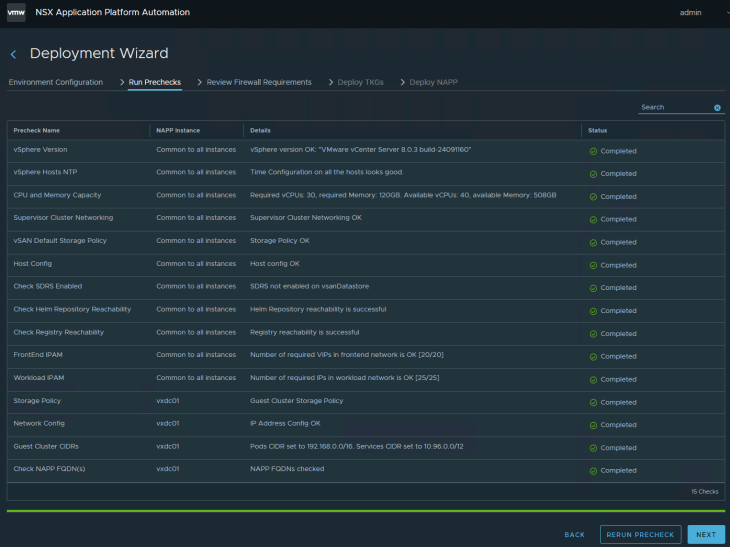
Task: Click the green precheck progress bar
Action: [x=365, y=511]
